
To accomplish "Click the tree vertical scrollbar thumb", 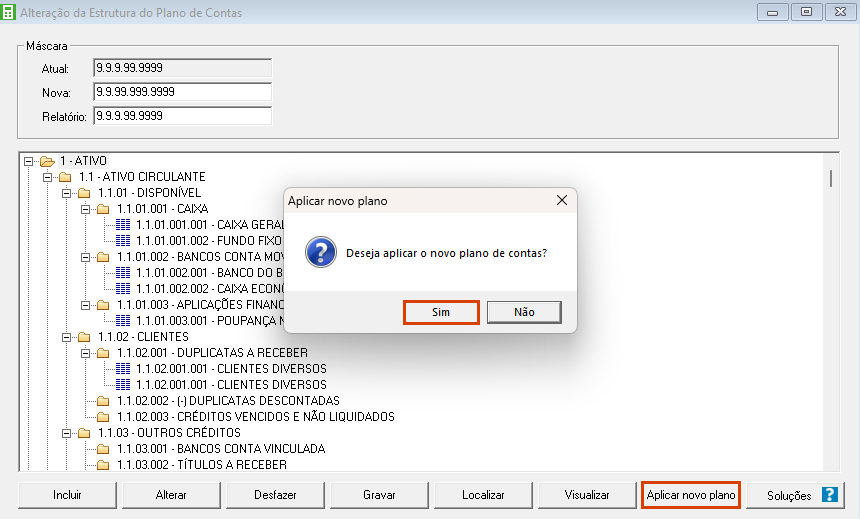I will pos(831,178).
